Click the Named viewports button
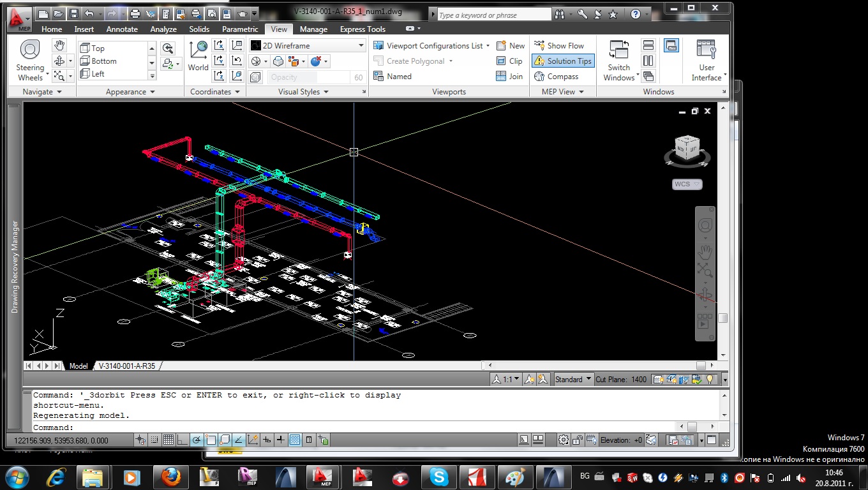 (x=392, y=76)
